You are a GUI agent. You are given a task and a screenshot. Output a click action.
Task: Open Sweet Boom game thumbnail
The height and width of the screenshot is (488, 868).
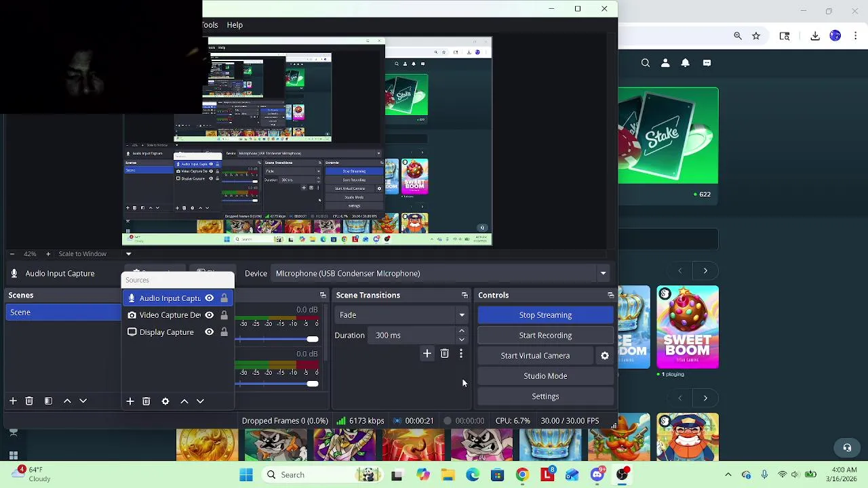pos(688,327)
